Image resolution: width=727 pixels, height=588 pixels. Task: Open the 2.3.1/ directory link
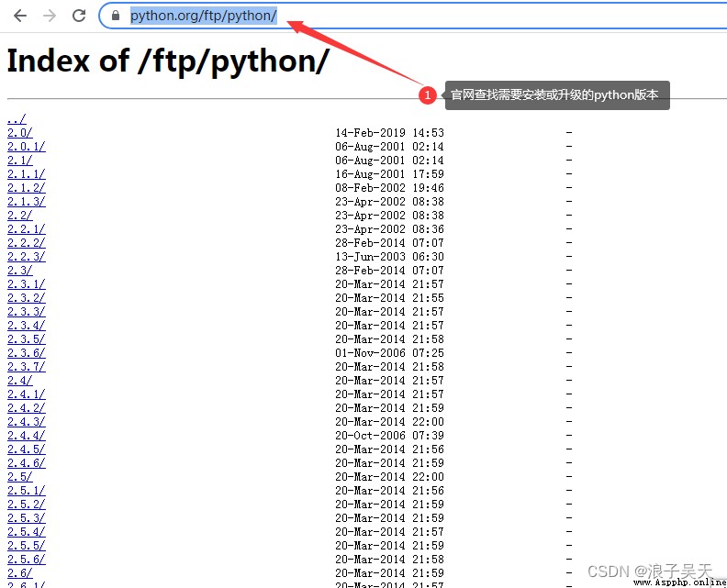click(x=27, y=284)
